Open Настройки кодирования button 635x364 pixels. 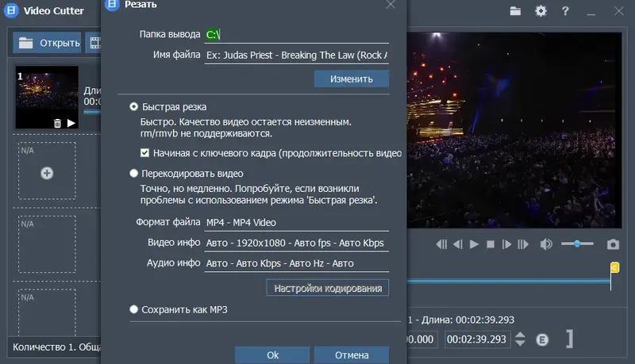pos(328,288)
